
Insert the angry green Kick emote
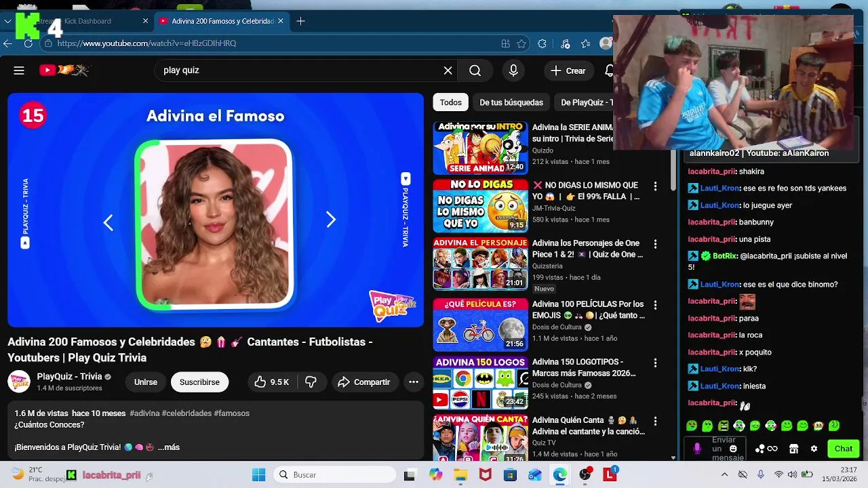724,426
